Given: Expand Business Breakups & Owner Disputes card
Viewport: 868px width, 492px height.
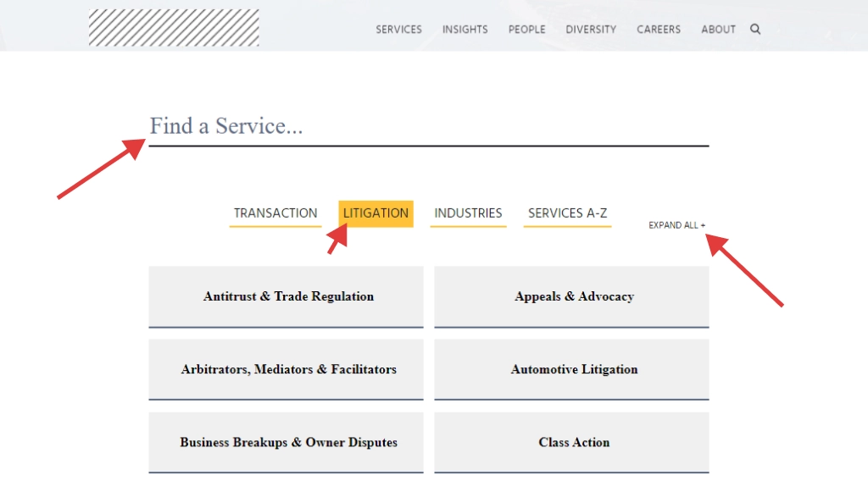Looking at the screenshot, I should tap(287, 442).
